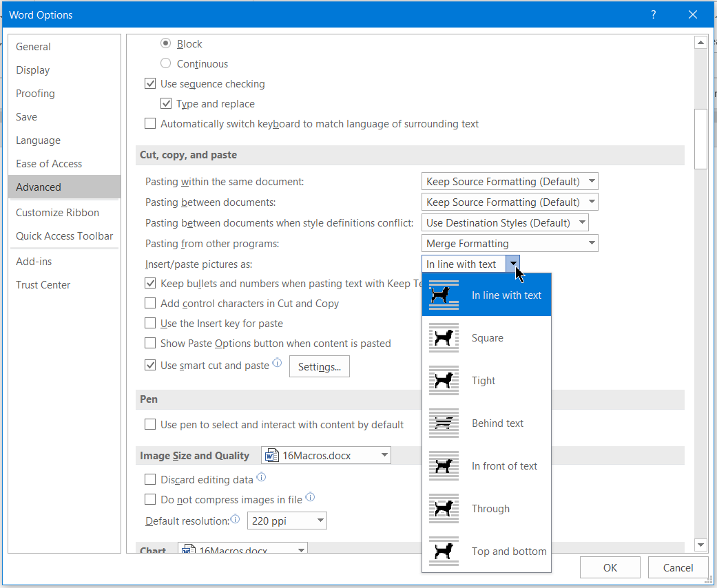
Task: Open the 220 ppi resolution dropdown
Action: (287, 521)
